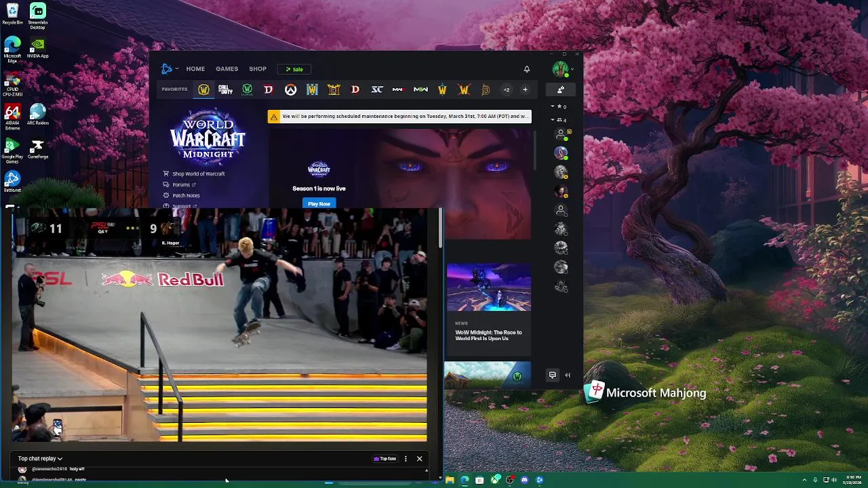The height and width of the screenshot is (488, 868).
Task: Open the Race to World First news thumbnail
Action: coord(488,287)
